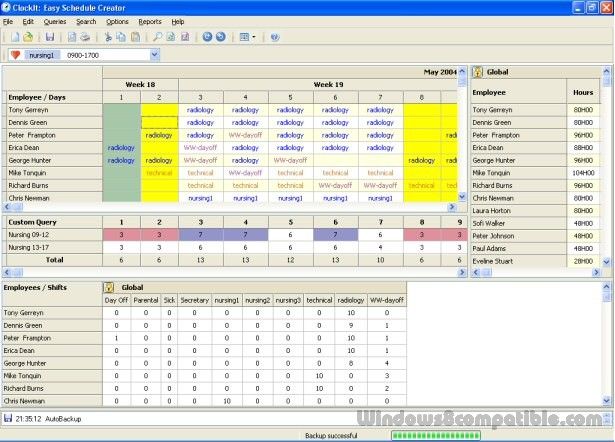Open the Reports menu
The height and width of the screenshot is (442, 615).
(x=150, y=22)
